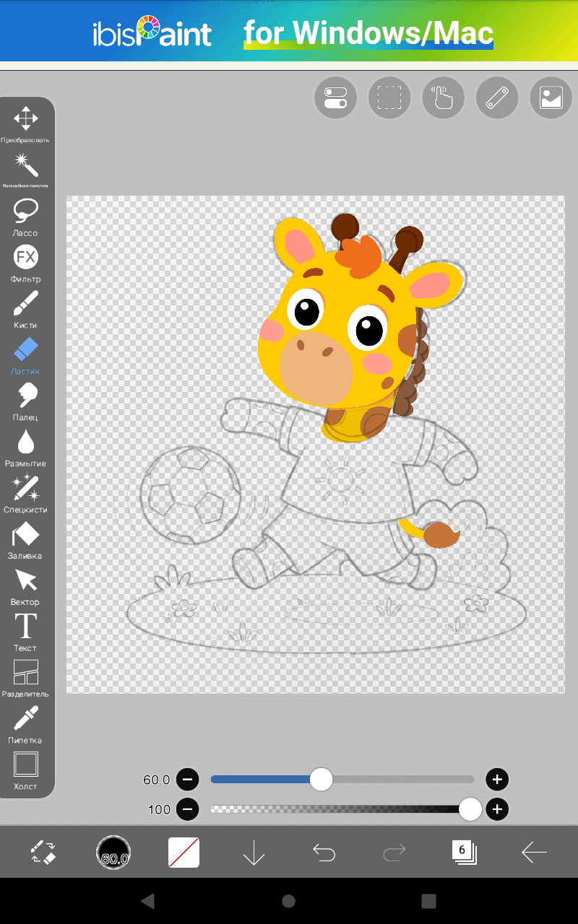This screenshot has height=924, width=578.
Task: Open the selection area dashed-square icon
Action: (x=389, y=97)
